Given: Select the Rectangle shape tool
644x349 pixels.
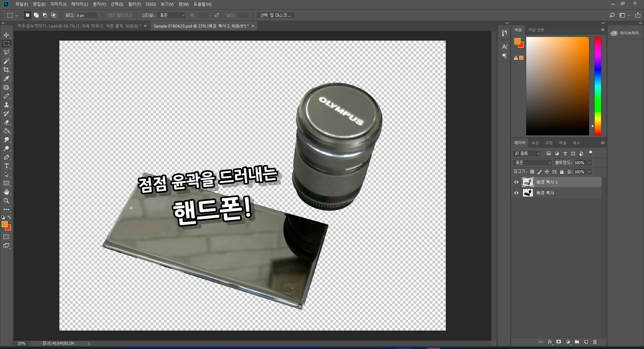Looking at the screenshot, I should tap(6, 183).
